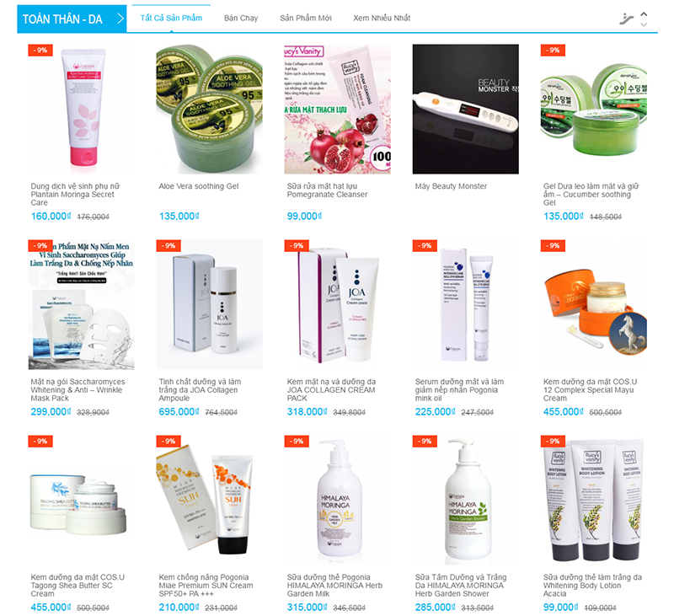This screenshot has height=616, width=674.
Task: Open the COS.U Mayu Cream orange jar image
Action: tap(594, 304)
